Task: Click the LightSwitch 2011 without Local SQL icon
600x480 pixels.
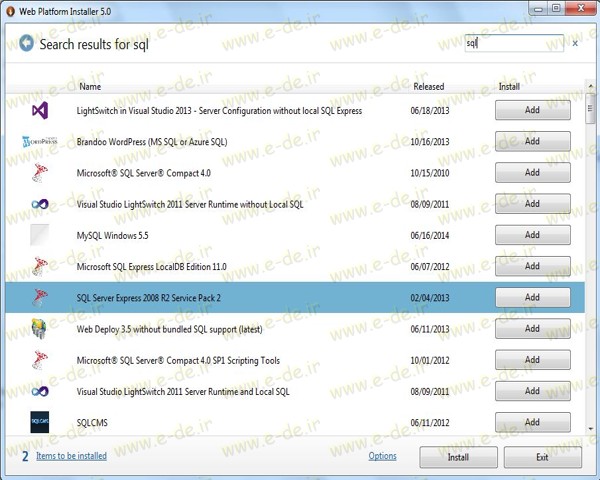Action: (40, 204)
